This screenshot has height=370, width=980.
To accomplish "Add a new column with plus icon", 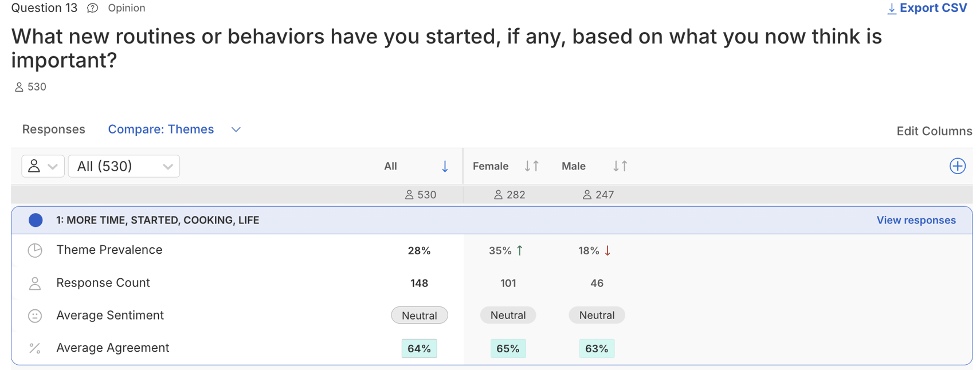I will pyautogui.click(x=957, y=166).
